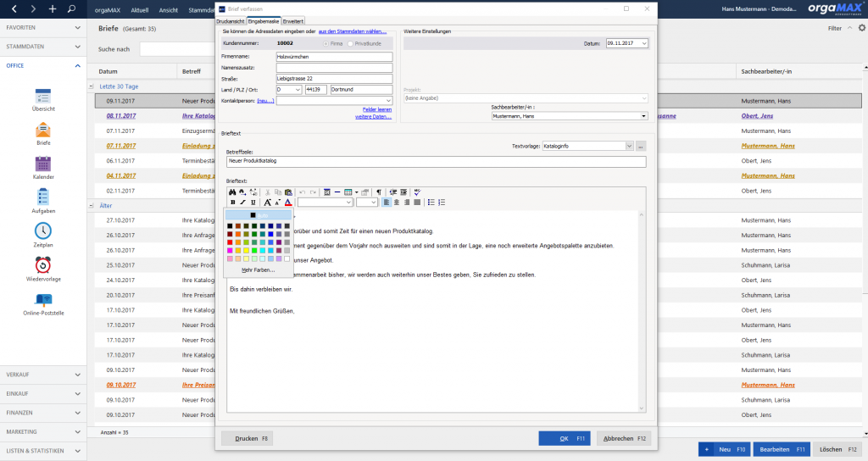Pick the white swatch in color palette

[287, 258]
